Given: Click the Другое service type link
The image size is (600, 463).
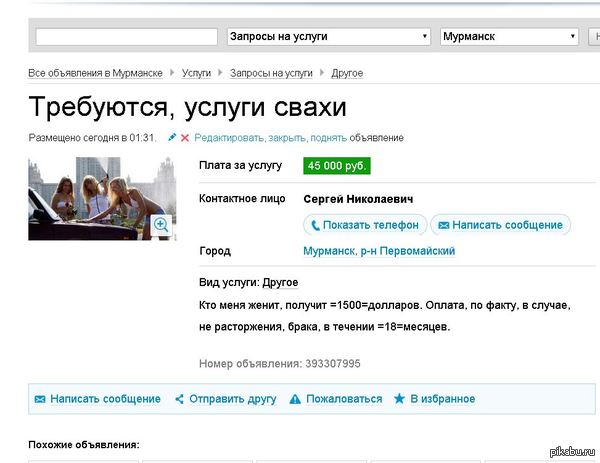Looking at the screenshot, I should (280, 282).
